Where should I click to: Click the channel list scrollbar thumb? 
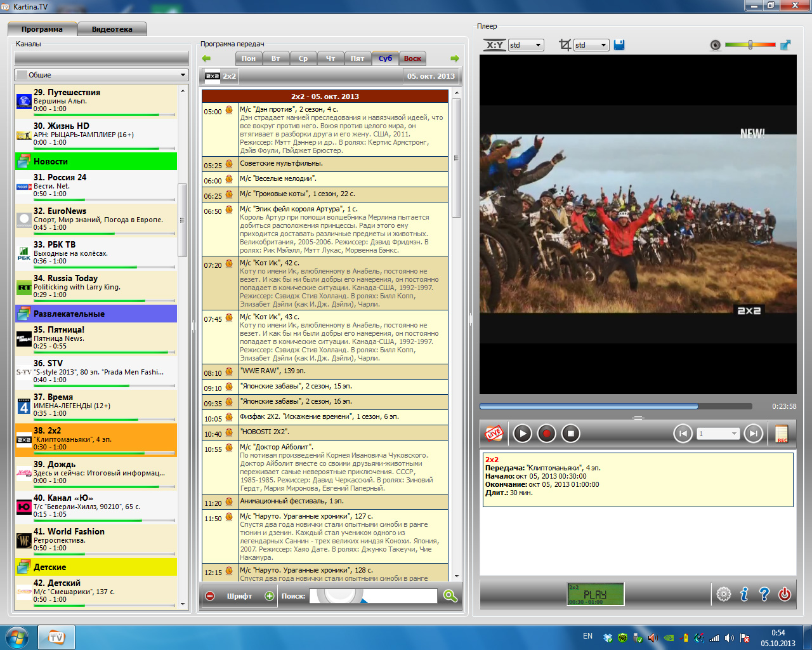(x=183, y=220)
